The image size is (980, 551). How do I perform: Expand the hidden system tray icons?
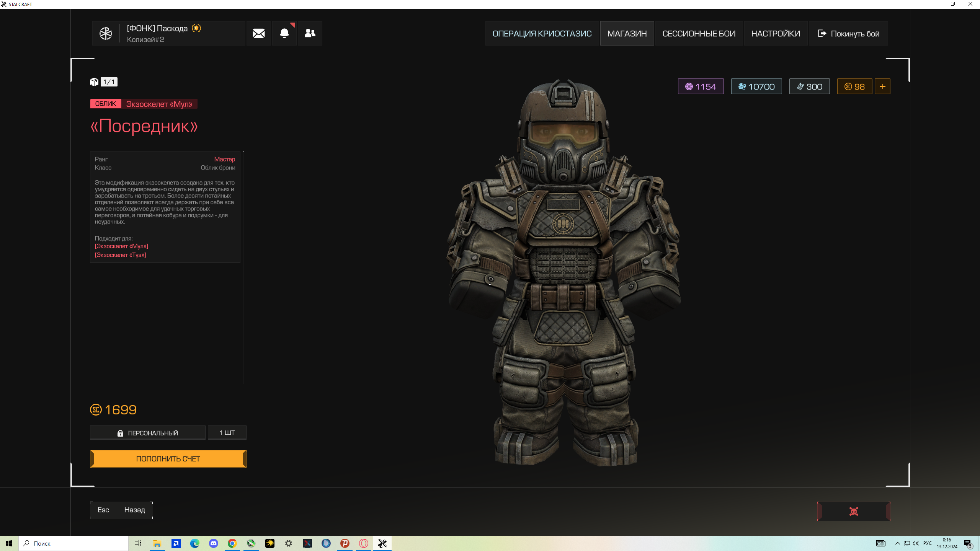pos(898,543)
